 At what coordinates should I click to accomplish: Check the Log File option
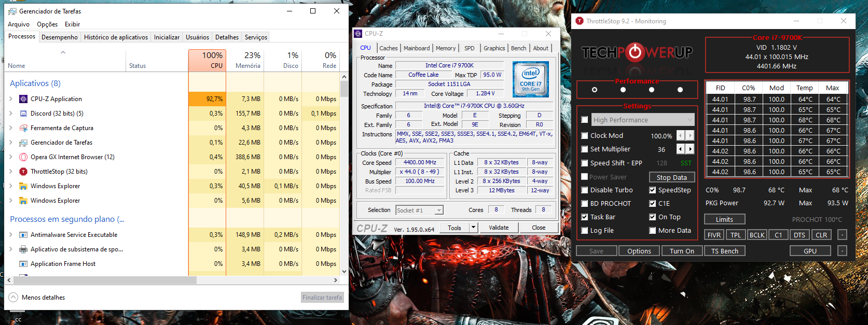(x=585, y=231)
